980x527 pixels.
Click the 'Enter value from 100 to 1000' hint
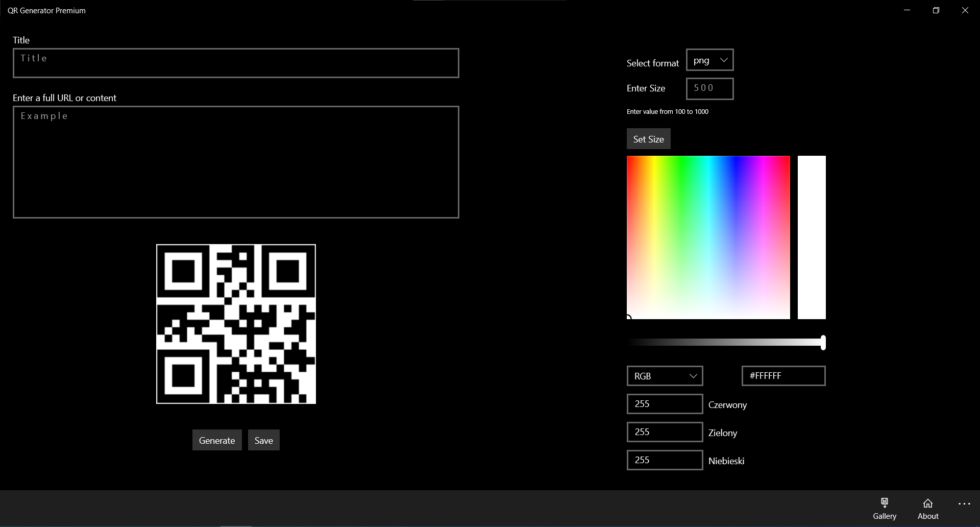(667, 111)
